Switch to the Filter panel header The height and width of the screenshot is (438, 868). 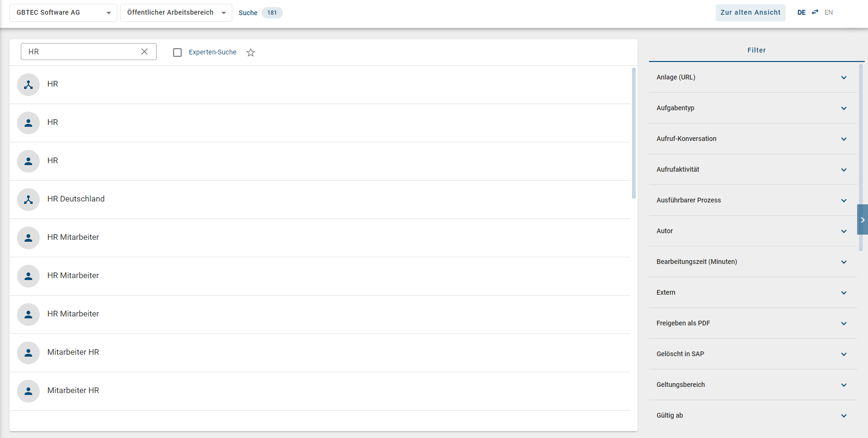tap(756, 50)
